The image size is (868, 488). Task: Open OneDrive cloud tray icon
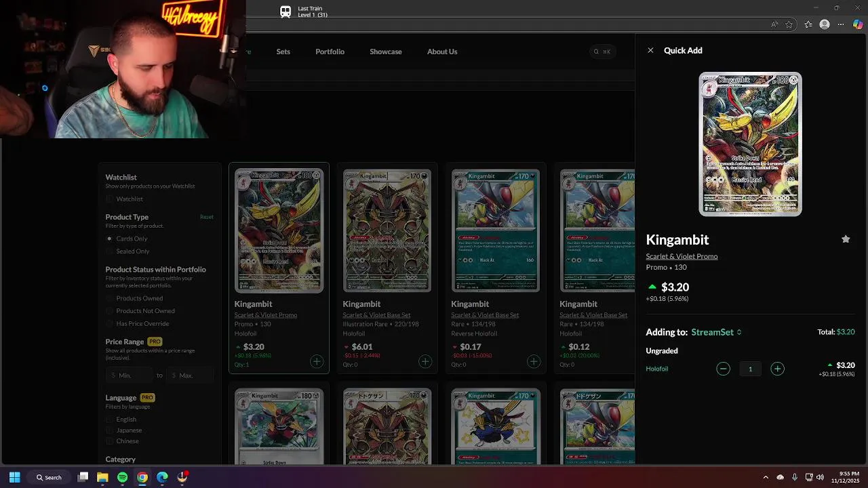click(x=780, y=477)
